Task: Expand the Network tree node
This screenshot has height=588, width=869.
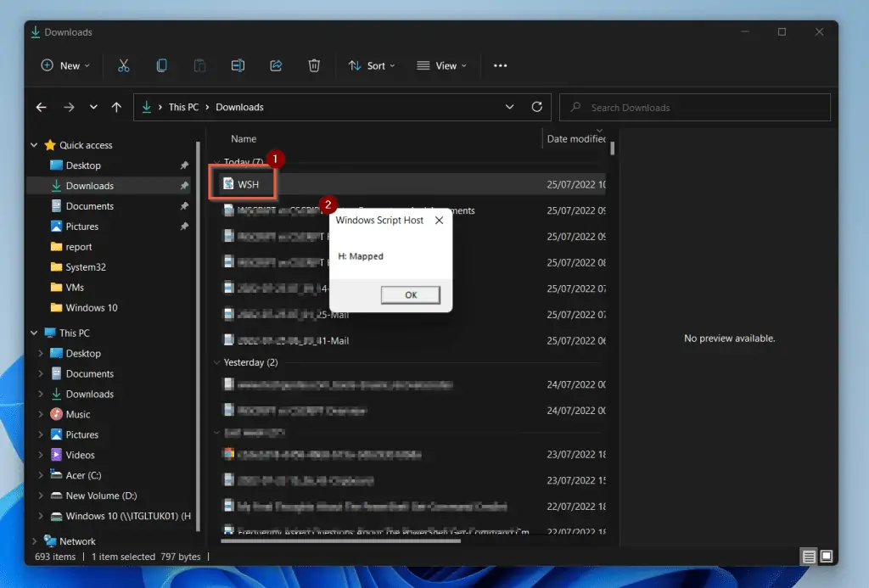Action: click(35, 541)
